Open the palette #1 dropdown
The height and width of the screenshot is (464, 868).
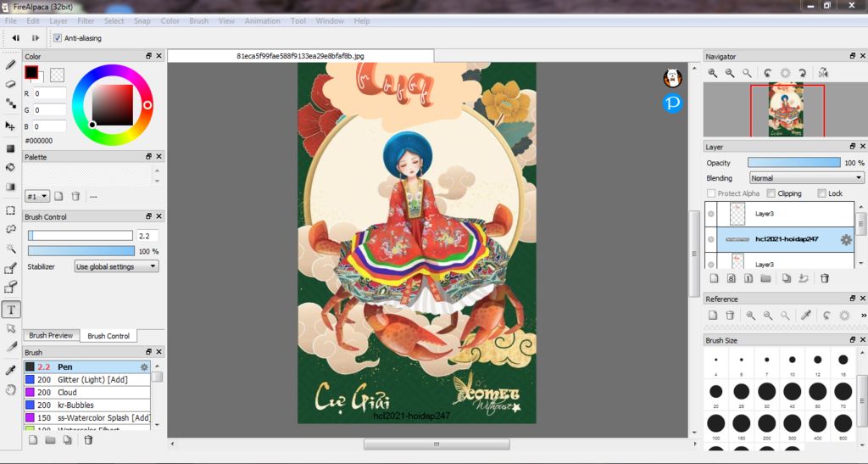coord(37,197)
